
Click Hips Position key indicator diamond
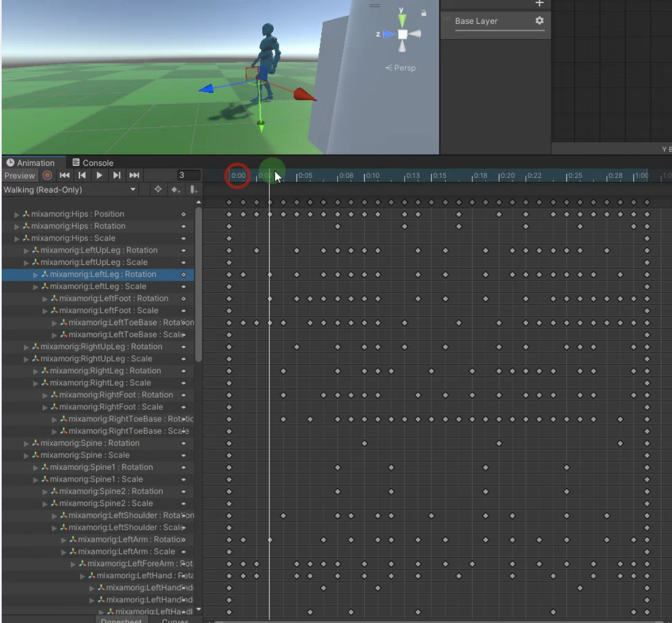(x=183, y=214)
